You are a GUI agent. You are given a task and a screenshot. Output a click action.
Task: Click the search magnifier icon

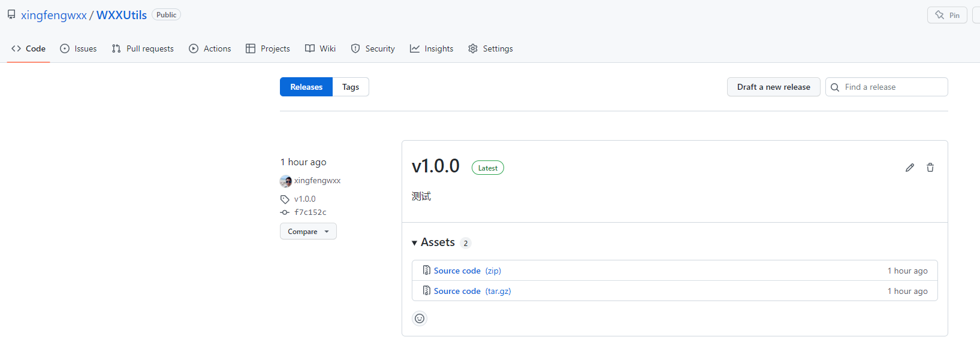[835, 87]
